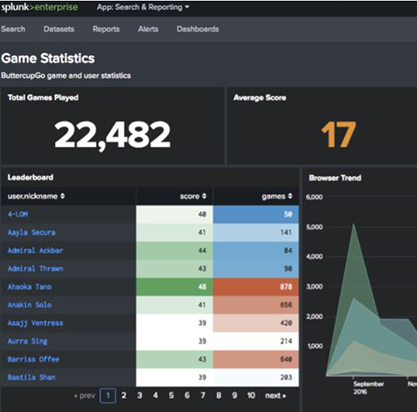Open the Asajj Ventress user link
417x412 pixels.
click(x=35, y=323)
